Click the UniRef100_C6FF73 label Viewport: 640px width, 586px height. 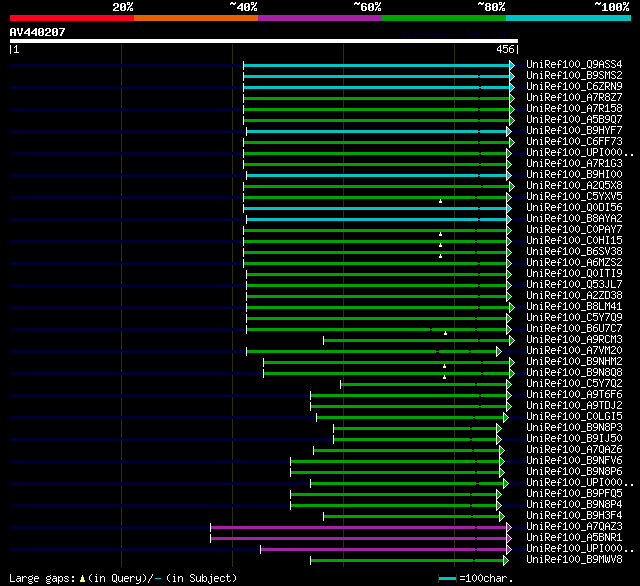pyautogui.click(x=574, y=142)
